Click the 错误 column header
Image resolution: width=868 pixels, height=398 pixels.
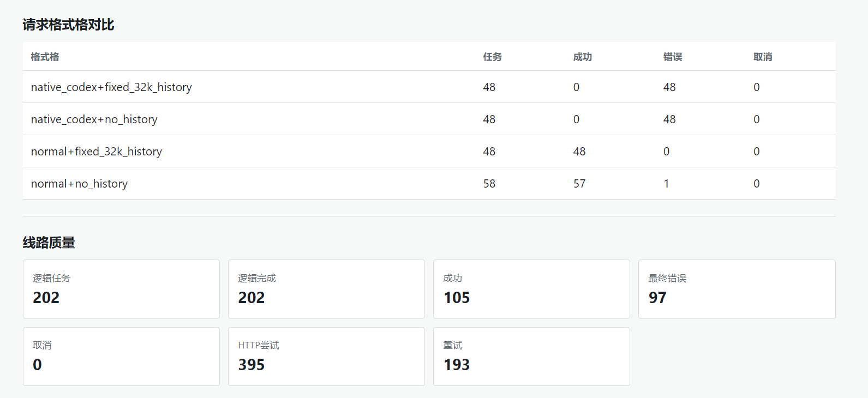pyautogui.click(x=672, y=57)
